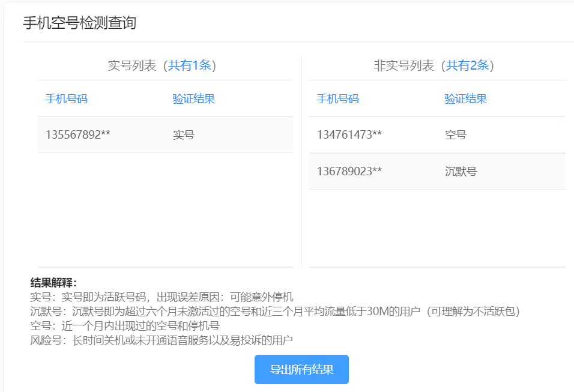Click the 空号 explanation about 停机号

pyautogui.click(x=125, y=326)
